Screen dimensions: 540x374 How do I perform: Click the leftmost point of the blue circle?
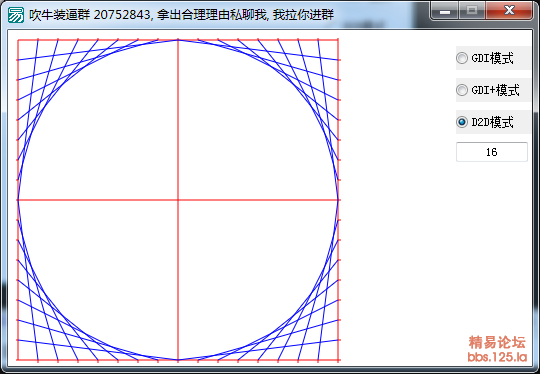(18, 200)
